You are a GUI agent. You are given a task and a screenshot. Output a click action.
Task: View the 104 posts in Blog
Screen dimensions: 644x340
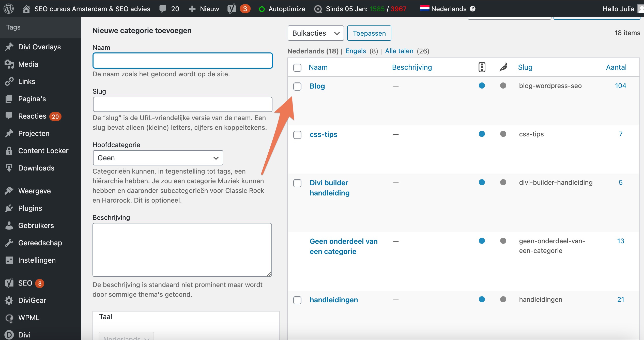click(620, 86)
